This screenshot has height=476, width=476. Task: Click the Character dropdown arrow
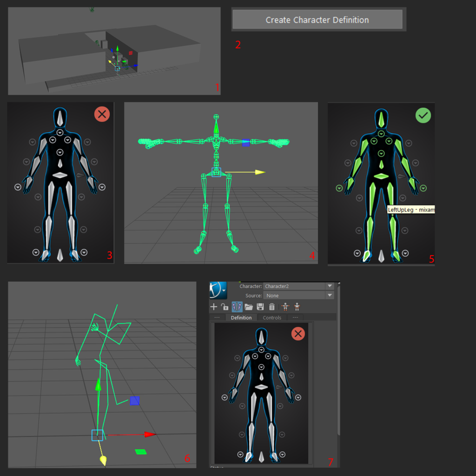[x=330, y=286]
